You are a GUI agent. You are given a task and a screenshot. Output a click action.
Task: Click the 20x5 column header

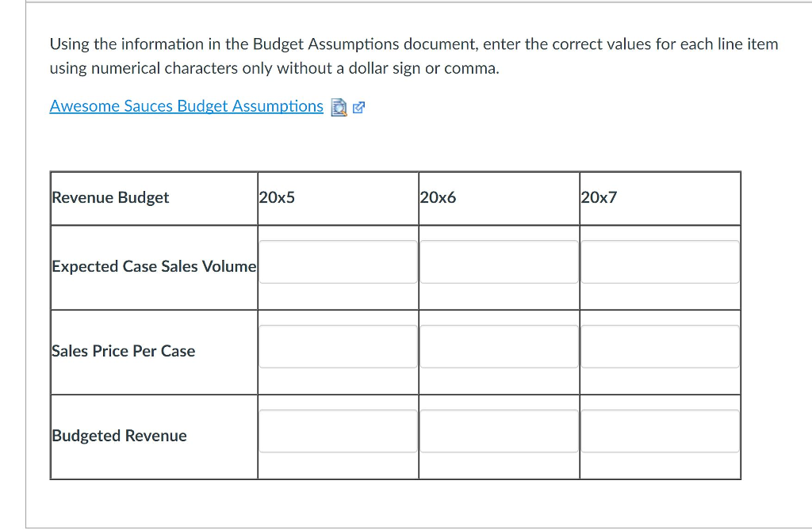277,197
